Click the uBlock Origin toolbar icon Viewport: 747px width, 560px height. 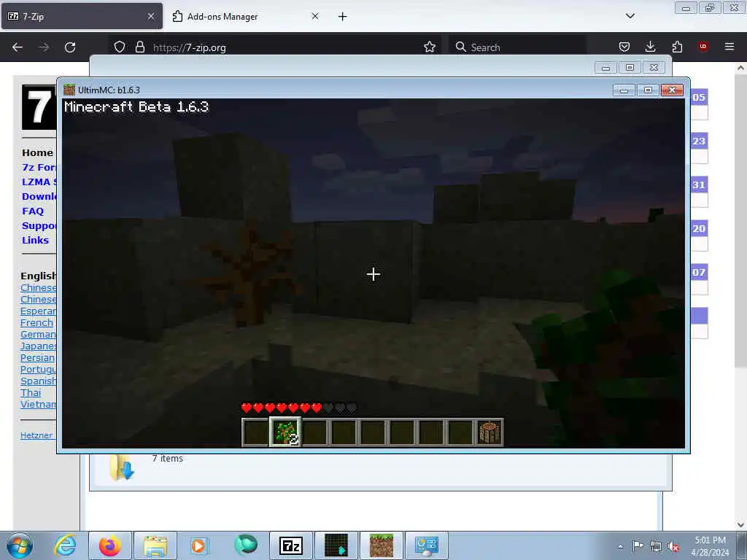(703, 47)
